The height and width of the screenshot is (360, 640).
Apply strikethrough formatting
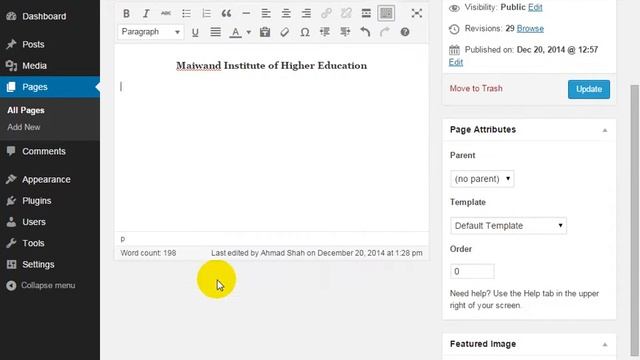166,13
